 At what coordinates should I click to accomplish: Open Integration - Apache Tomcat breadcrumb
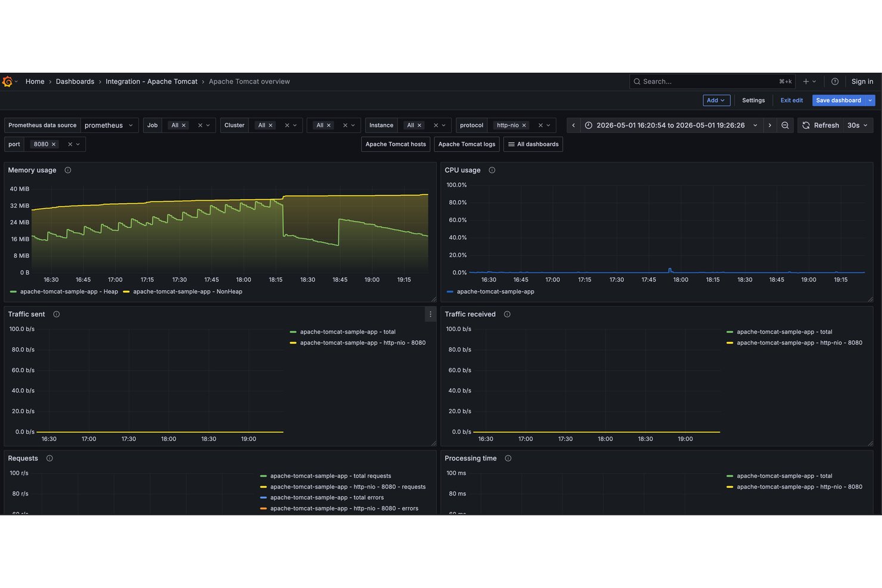tap(151, 82)
